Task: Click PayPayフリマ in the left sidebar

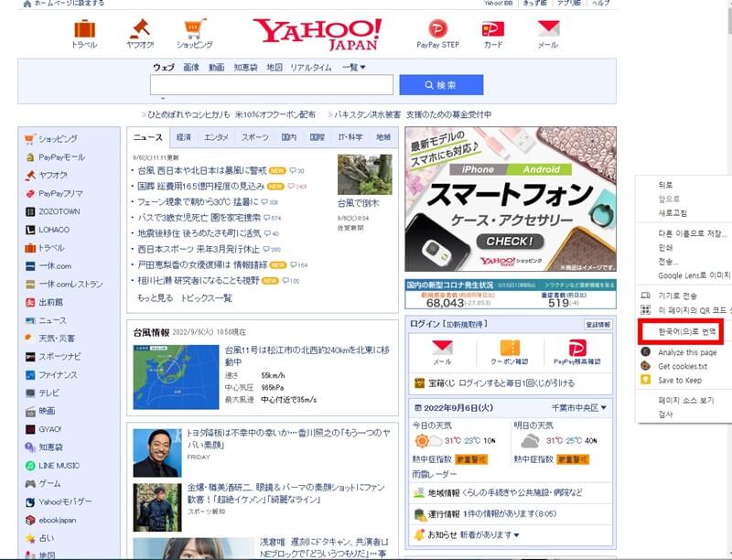Action: tap(60, 193)
